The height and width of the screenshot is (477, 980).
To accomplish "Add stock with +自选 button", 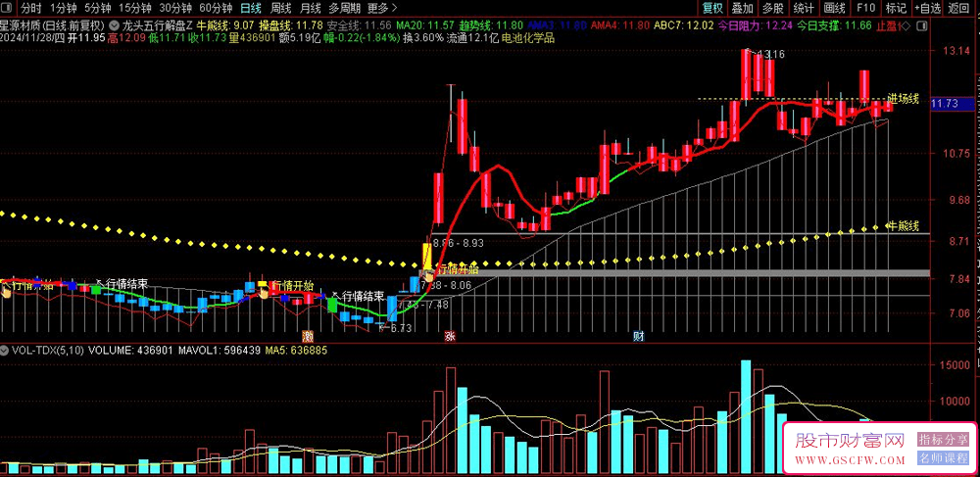I will pyautogui.click(x=927, y=8).
